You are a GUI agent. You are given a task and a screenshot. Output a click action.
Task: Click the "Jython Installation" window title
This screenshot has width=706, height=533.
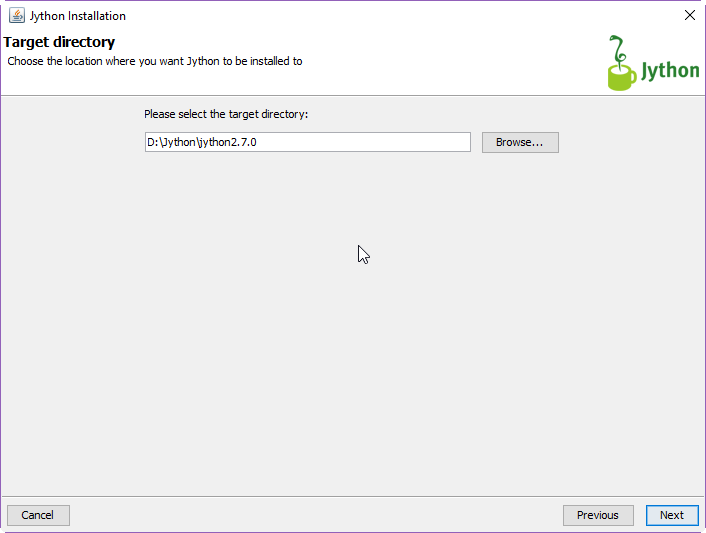[x=77, y=16]
